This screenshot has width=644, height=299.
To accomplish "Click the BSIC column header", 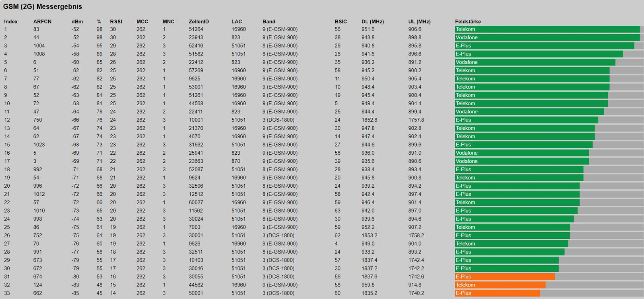I will coord(341,22).
